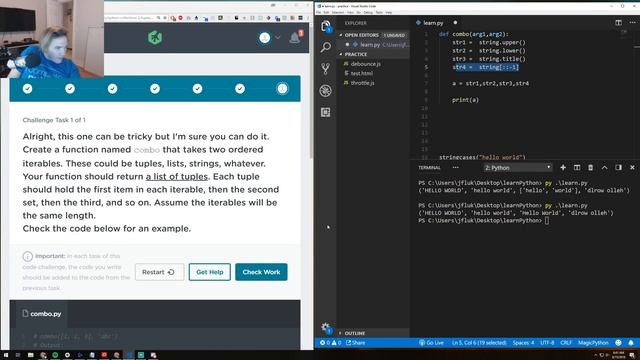The image size is (640, 360).
Task: Open the Search view in VS Code
Action: pos(325,47)
